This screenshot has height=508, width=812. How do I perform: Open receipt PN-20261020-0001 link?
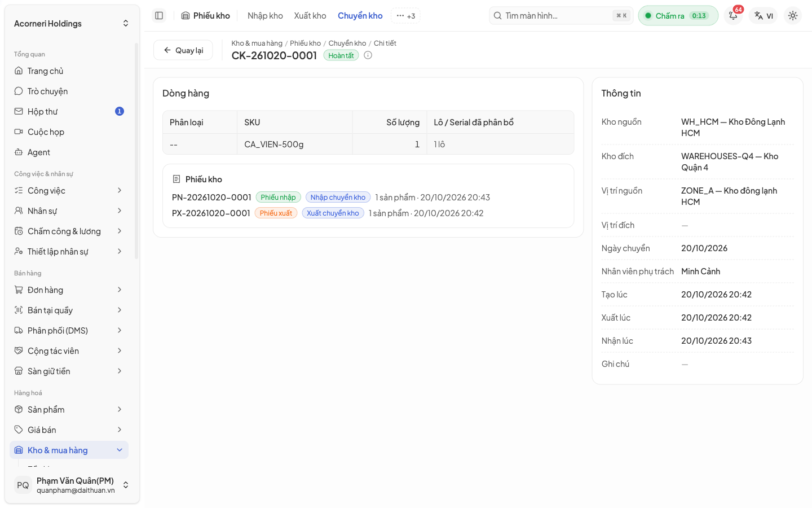pyautogui.click(x=211, y=198)
